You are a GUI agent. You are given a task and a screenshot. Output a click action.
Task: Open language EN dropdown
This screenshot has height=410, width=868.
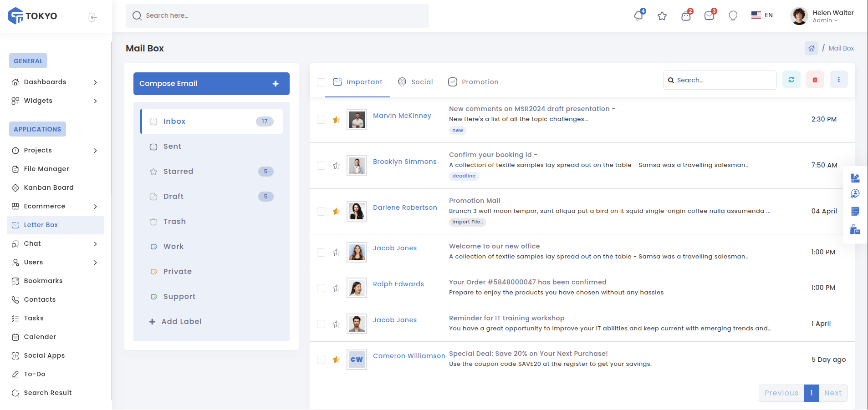click(762, 15)
